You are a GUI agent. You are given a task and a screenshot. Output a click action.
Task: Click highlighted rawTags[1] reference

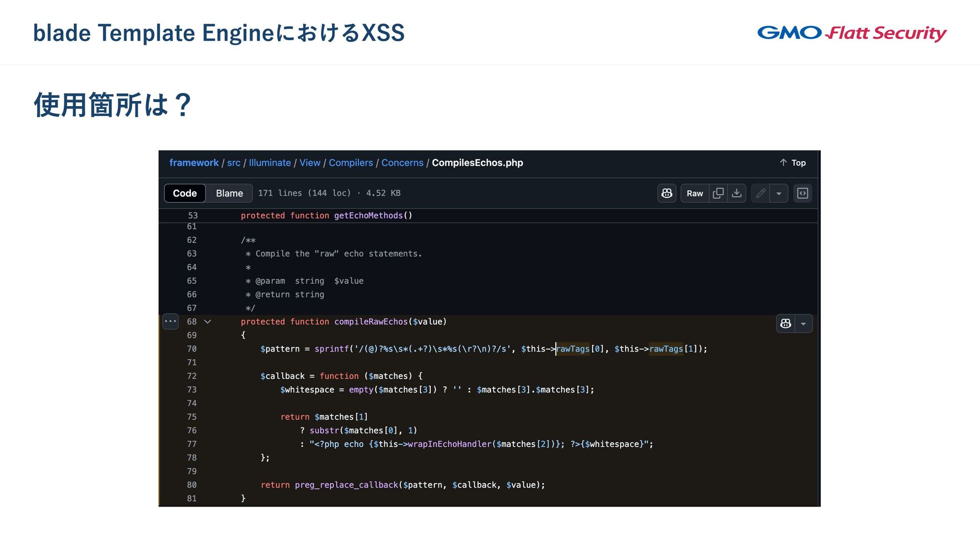666,349
